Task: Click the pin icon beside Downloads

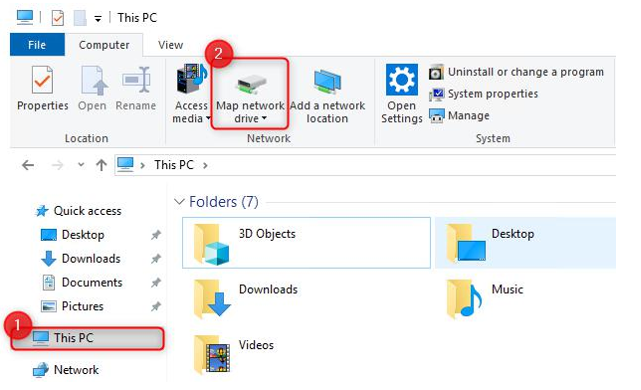Action: click(156, 258)
